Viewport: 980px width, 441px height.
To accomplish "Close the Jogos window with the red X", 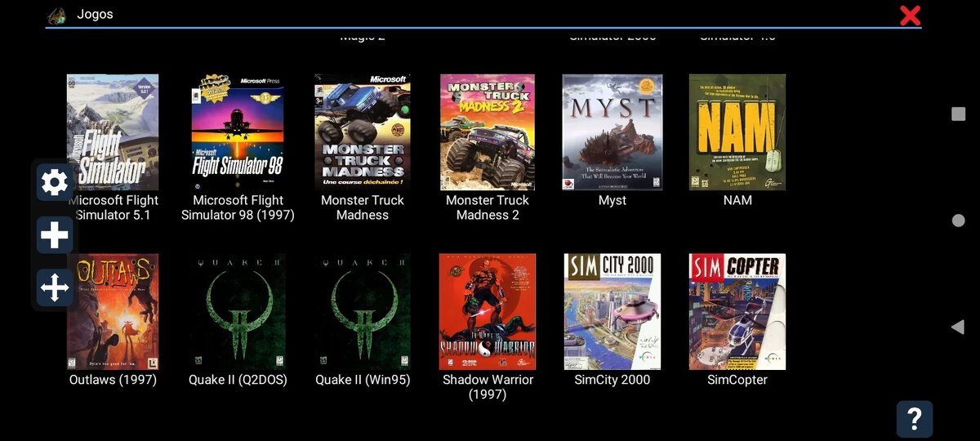I will (x=910, y=15).
